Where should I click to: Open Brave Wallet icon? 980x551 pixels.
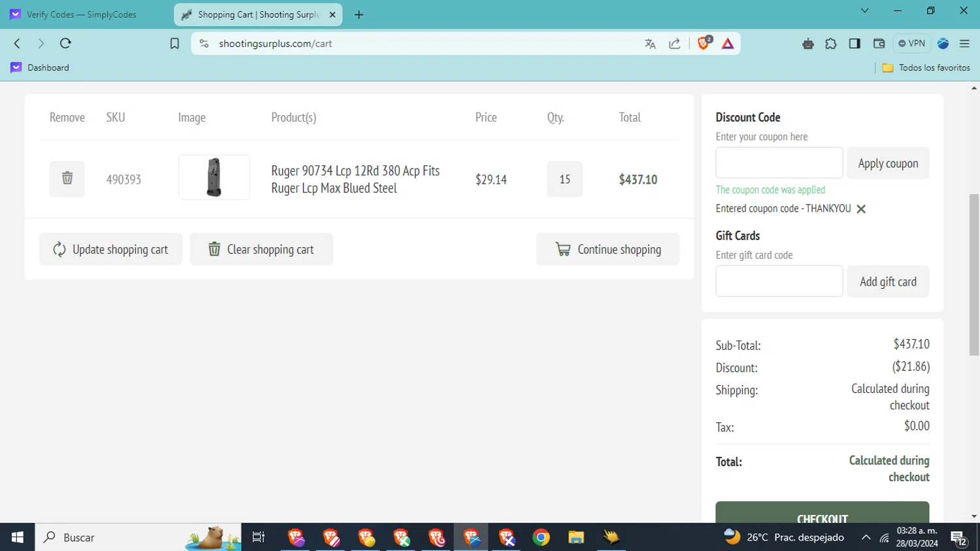(x=879, y=44)
